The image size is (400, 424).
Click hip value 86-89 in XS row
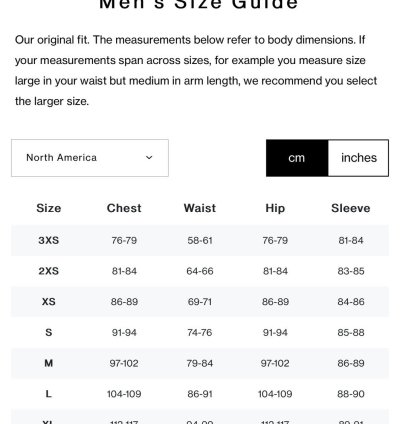pyautogui.click(x=275, y=302)
